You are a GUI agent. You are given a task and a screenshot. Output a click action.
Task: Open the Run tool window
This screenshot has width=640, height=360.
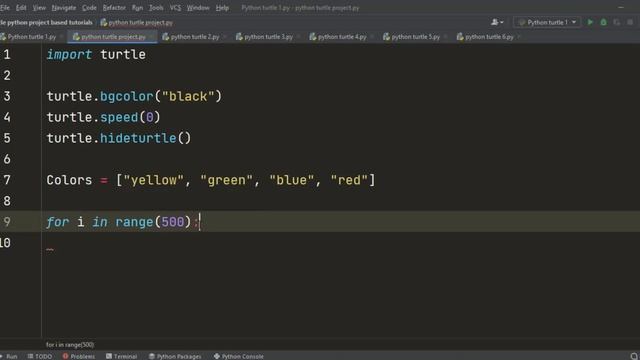9,356
